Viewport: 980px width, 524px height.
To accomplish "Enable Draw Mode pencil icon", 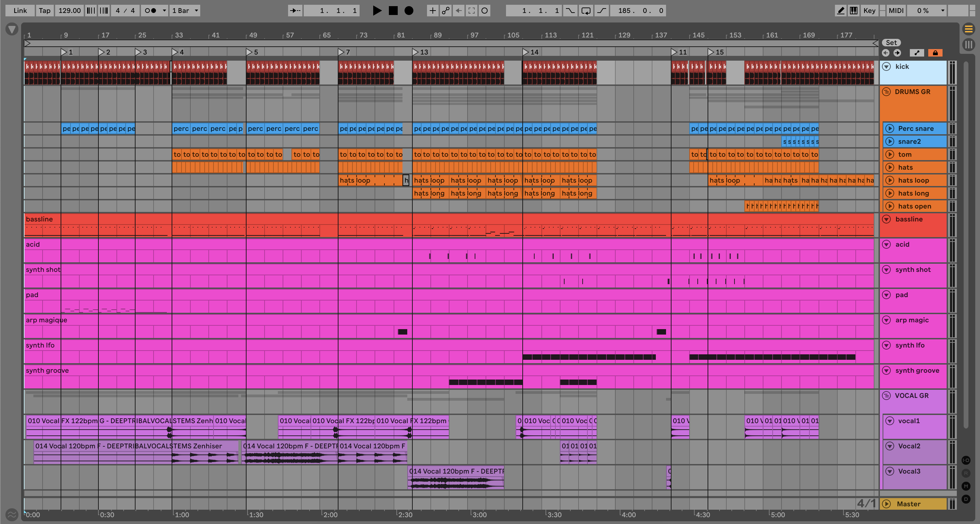I will click(x=840, y=11).
